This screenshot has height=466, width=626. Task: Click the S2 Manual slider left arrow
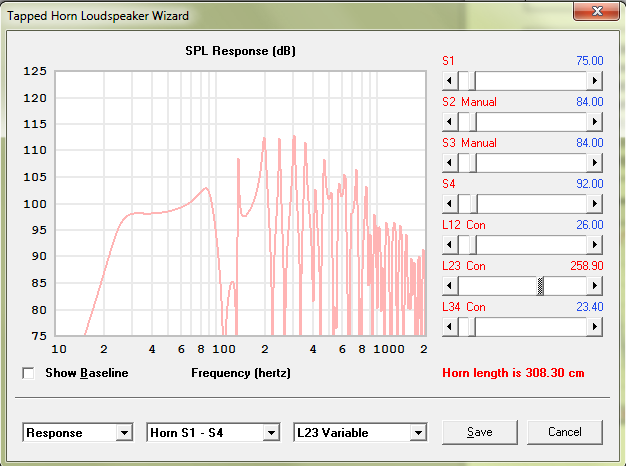(450, 121)
